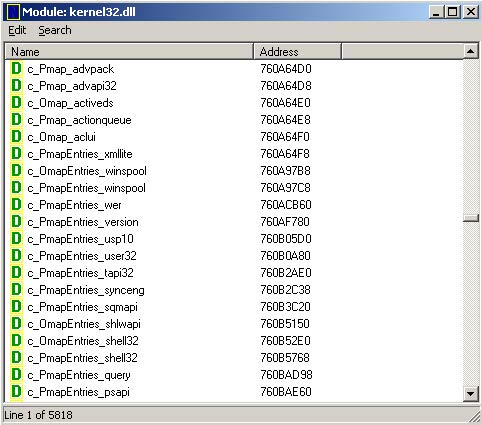Viewport: 482px width, 425px height.
Task: Open the Search menu
Action: click(55, 30)
